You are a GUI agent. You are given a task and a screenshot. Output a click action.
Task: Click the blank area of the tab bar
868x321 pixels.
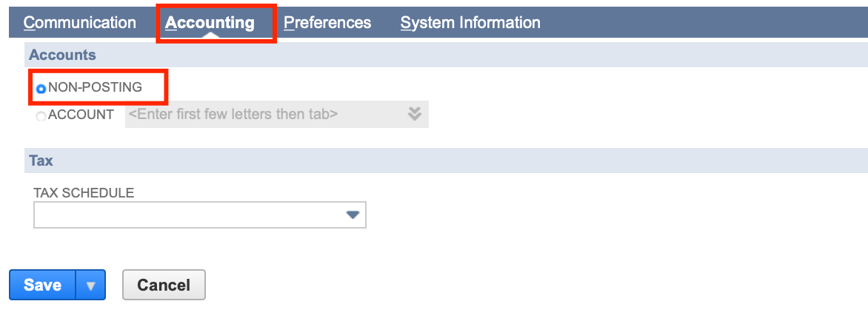pyautogui.click(x=704, y=23)
